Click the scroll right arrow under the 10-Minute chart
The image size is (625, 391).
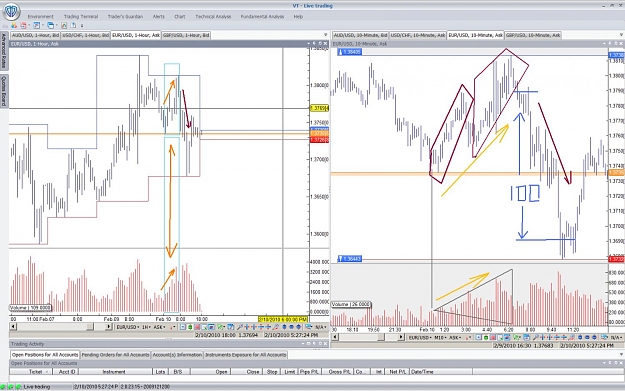click(x=401, y=338)
